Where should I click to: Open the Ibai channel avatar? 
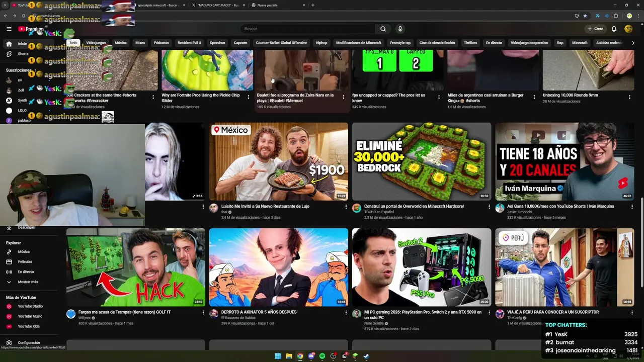pyautogui.click(x=214, y=208)
